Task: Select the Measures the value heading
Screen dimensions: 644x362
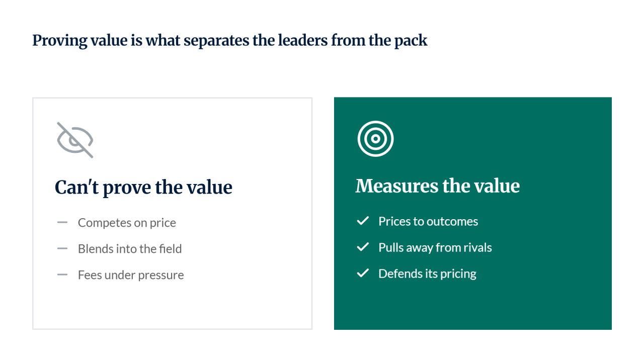Action: [438, 186]
